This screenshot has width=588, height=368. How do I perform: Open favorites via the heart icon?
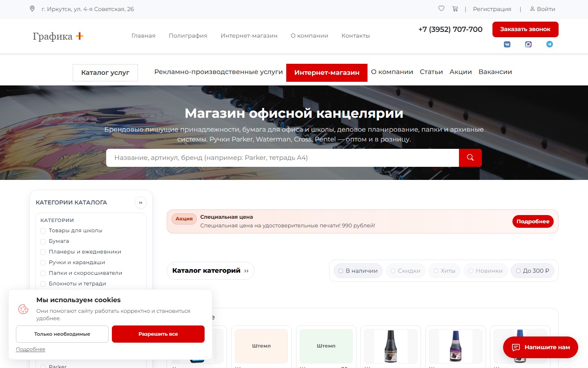441,9
